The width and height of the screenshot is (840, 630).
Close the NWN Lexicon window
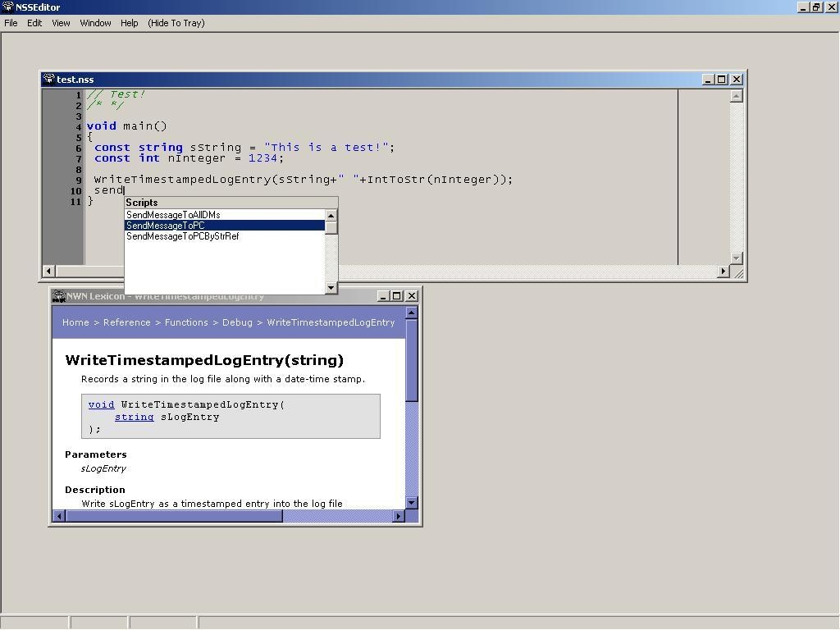[412, 296]
